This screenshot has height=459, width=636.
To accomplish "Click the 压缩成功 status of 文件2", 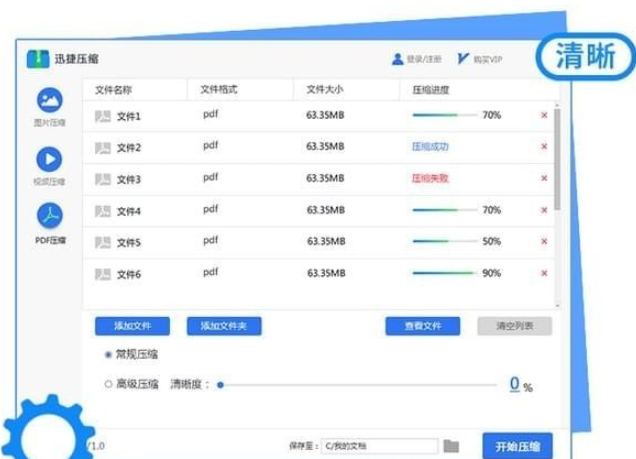I will (x=430, y=146).
